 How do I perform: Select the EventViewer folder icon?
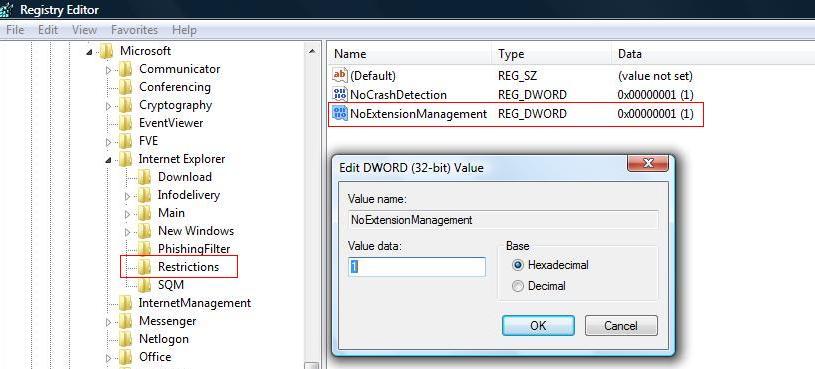[x=125, y=123]
